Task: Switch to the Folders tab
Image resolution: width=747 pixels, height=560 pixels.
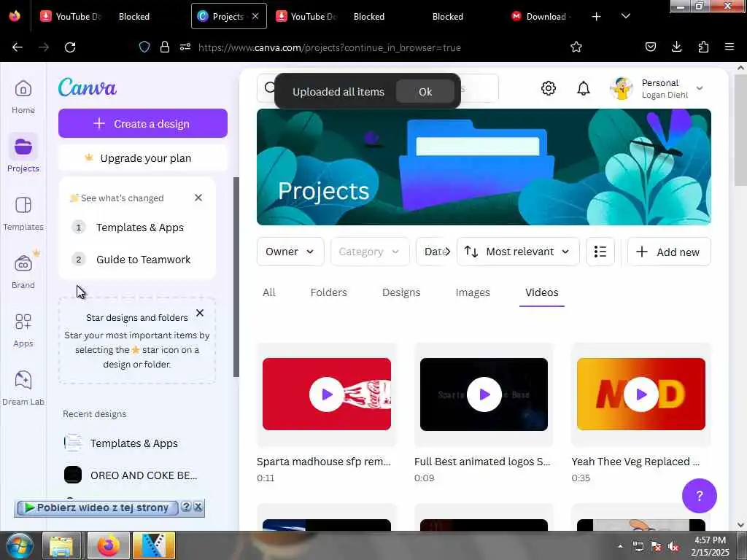Action: pyautogui.click(x=329, y=292)
